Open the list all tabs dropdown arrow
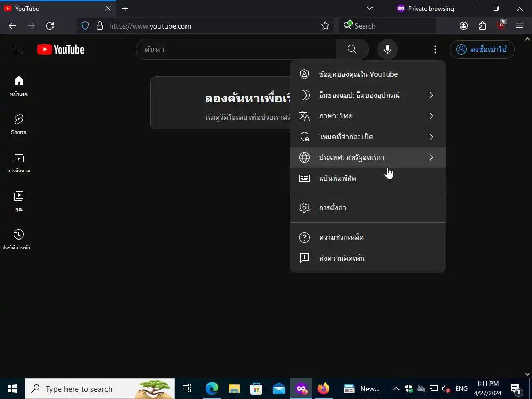The height and width of the screenshot is (399, 532). point(370,8)
